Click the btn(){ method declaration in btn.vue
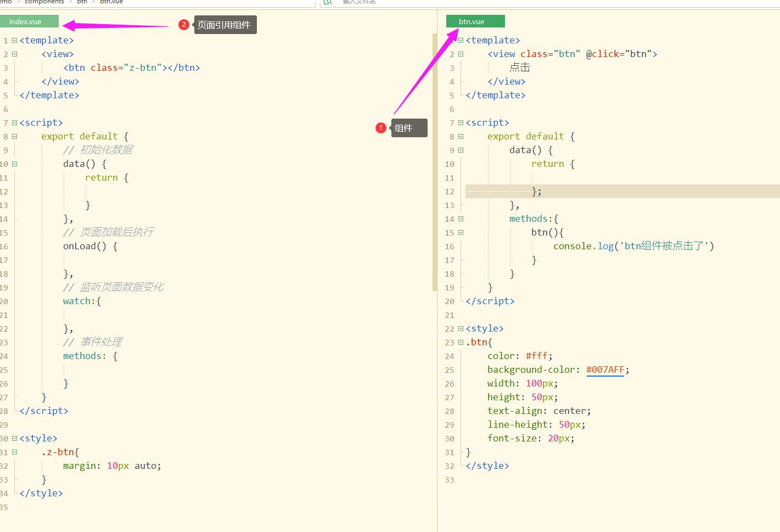 [x=547, y=232]
